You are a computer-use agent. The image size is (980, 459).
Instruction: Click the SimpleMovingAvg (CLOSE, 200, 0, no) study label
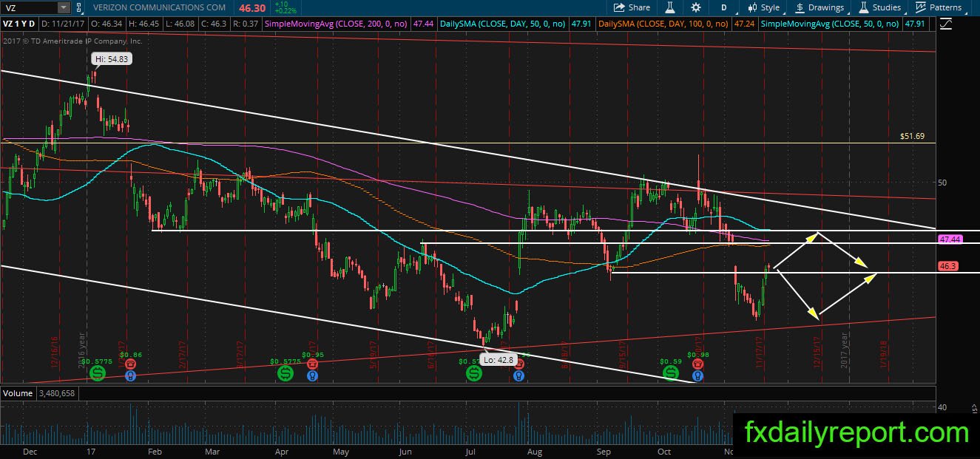click(x=335, y=24)
